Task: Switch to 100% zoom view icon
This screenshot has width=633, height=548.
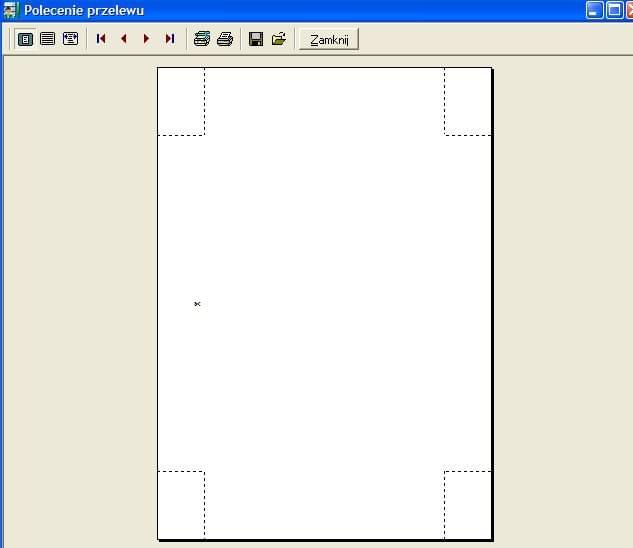Action: [48, 39]
